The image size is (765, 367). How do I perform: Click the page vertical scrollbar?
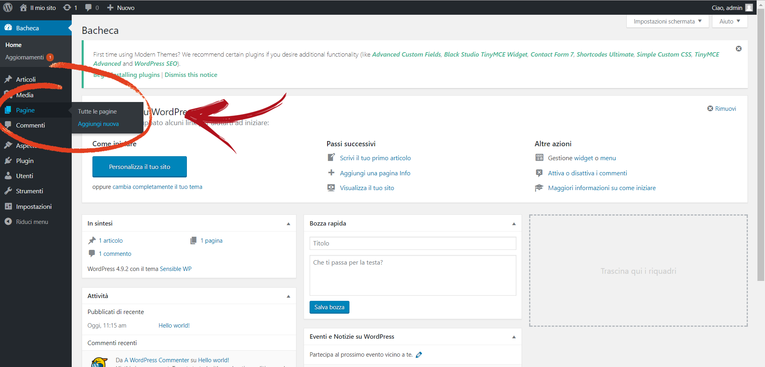coord(761,146)
